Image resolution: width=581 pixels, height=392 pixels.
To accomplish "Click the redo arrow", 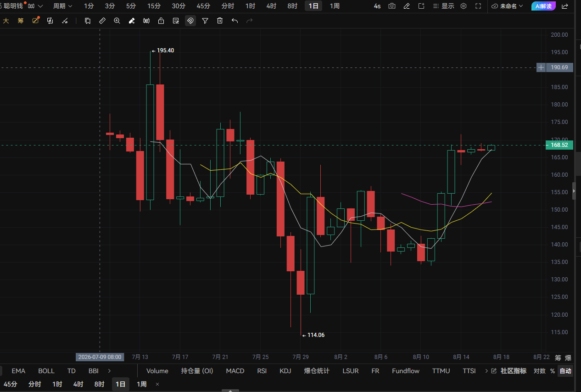I will click(249, 21).
